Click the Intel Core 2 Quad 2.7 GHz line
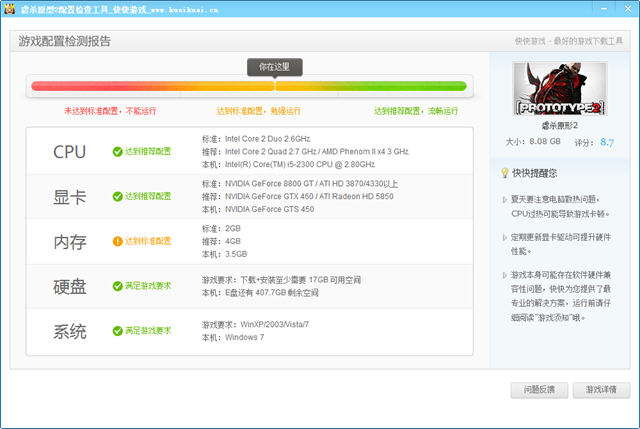Image resolution: width=640 pixels, height=429 pixels. [x=305, y=151]
